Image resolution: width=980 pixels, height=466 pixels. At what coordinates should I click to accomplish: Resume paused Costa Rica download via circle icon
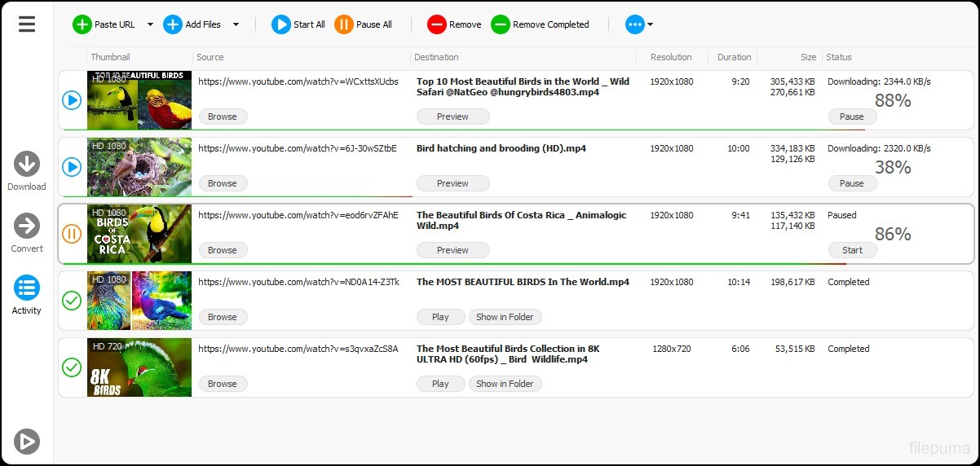click(x=72, y=234)
